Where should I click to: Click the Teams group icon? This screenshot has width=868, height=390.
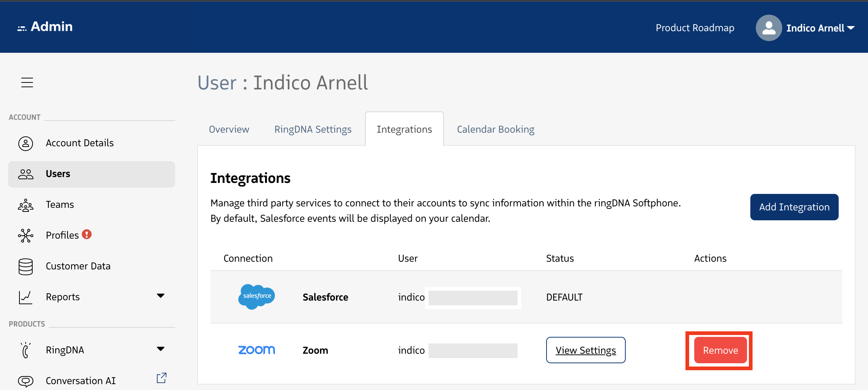click(x=26, y=205)
